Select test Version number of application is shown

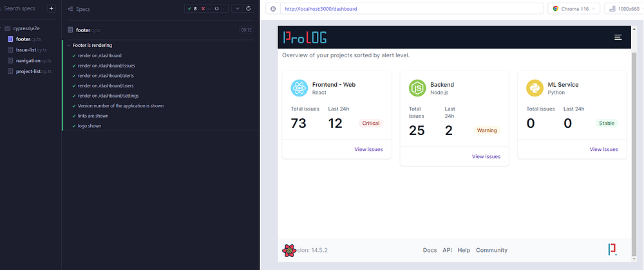click(121, 105)
